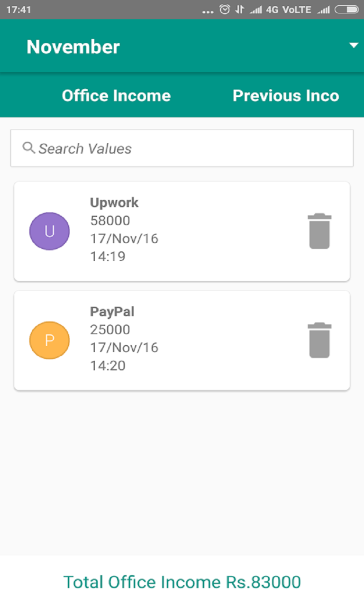Switch to the Office Income tab

116,96
